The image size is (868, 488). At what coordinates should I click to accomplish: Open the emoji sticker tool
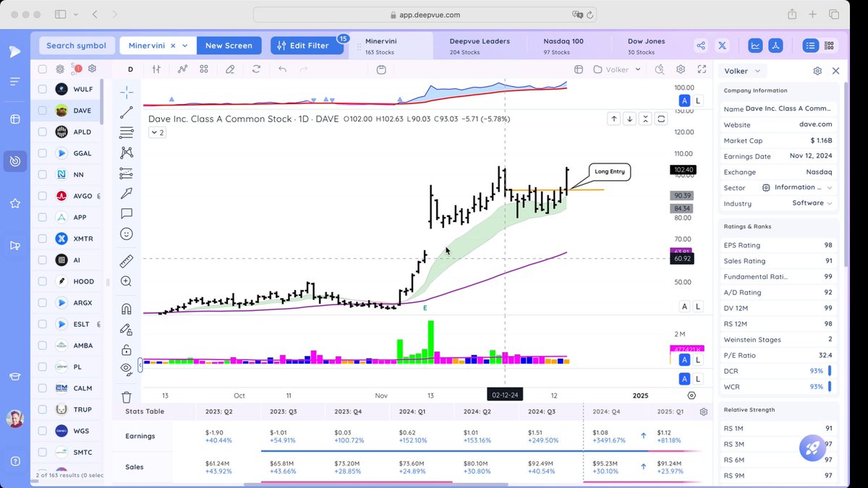coord(127,234)
